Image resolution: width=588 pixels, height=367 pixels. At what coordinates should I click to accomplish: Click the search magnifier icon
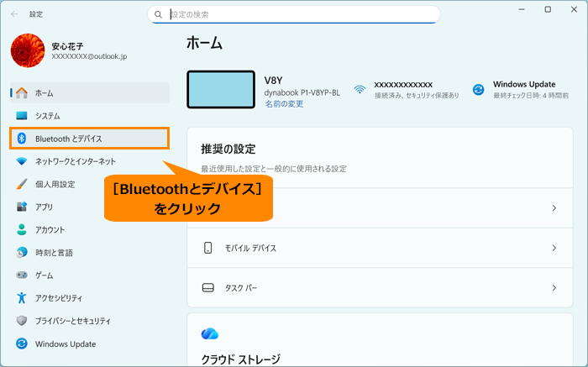(158, 14)
